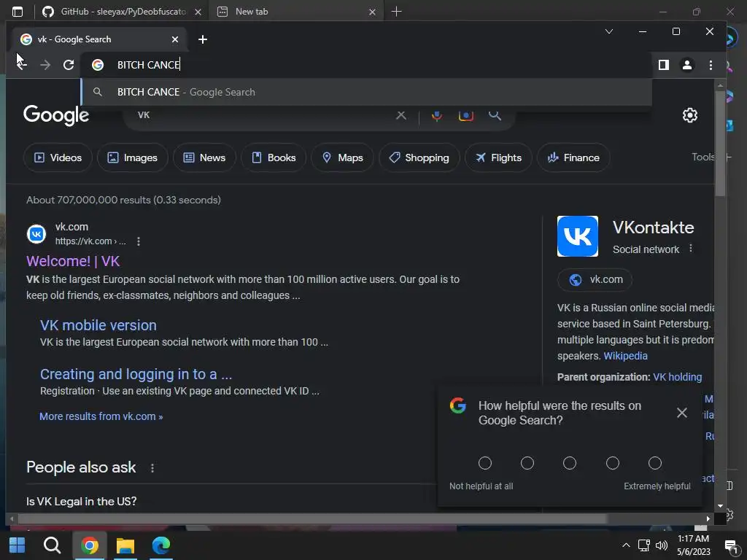Close Edge New tab

[373, 12]
